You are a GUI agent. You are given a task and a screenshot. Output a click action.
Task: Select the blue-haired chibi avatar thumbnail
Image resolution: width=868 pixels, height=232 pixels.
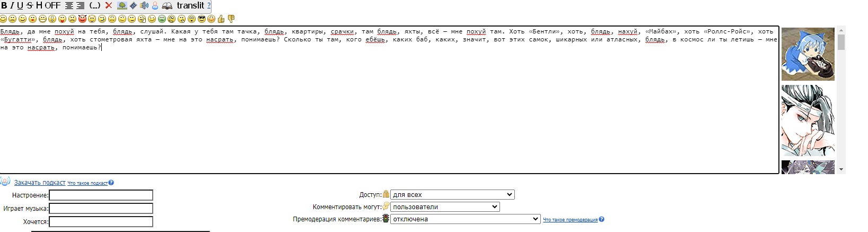[x=808, y=54]
